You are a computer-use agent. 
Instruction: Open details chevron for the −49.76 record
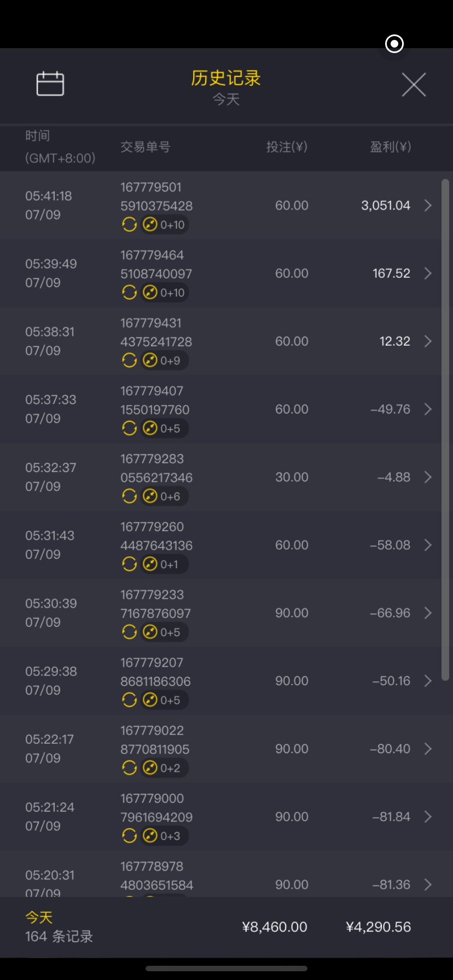pyautogui.click(x=428, y=409)
